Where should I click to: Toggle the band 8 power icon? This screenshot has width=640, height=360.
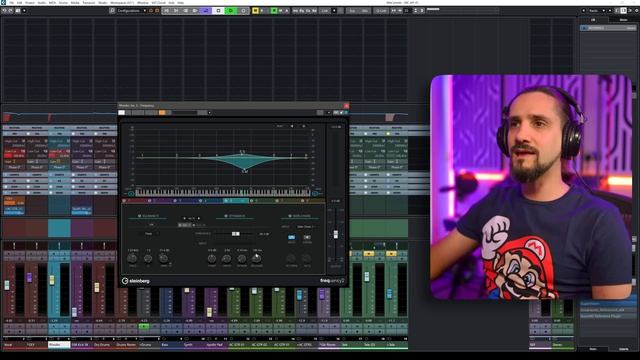coord(302,201)
